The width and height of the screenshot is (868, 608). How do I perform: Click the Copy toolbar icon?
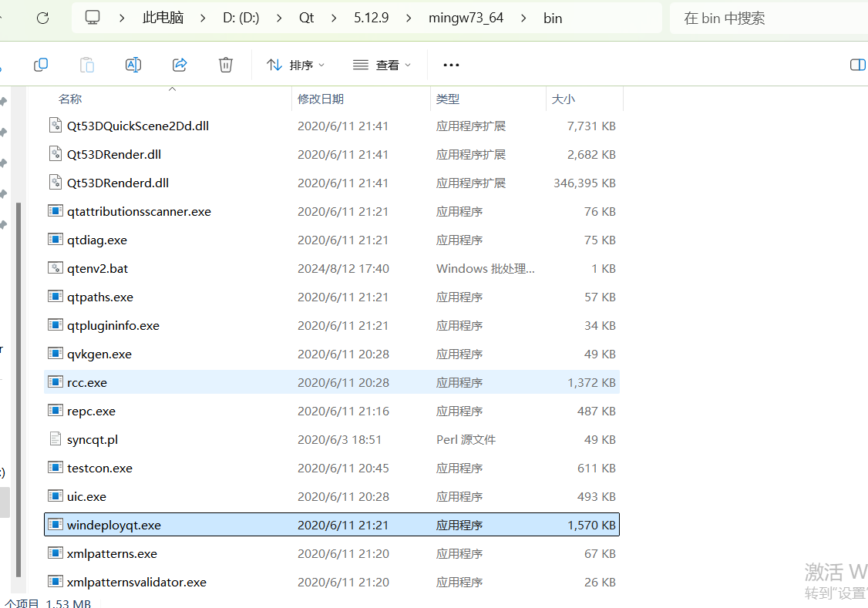[40, 65]
